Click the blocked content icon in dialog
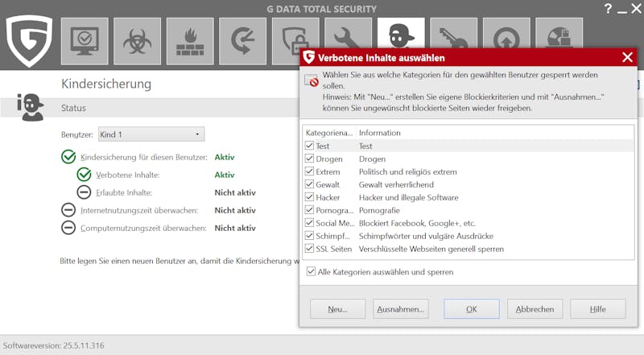The height and width of the screenshot is (355, 644). pyautogui.click(x=312, y=80)
